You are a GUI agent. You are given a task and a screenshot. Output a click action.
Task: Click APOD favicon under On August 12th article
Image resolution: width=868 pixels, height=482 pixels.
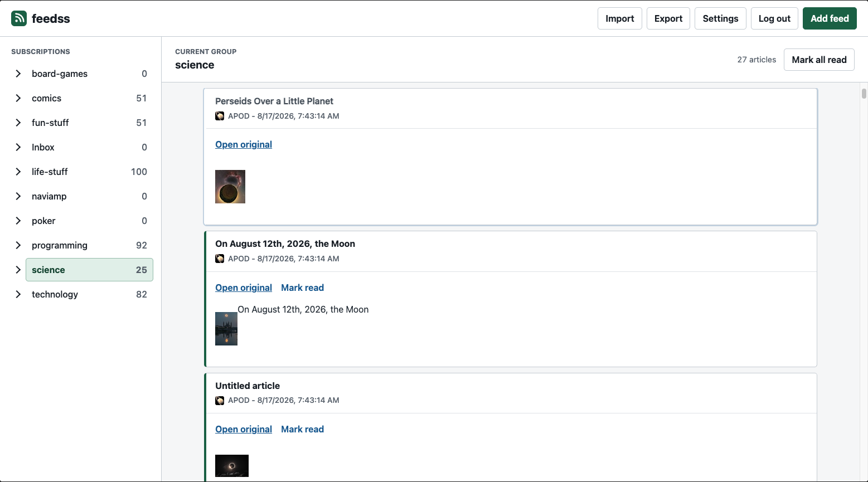coord(220,259)
